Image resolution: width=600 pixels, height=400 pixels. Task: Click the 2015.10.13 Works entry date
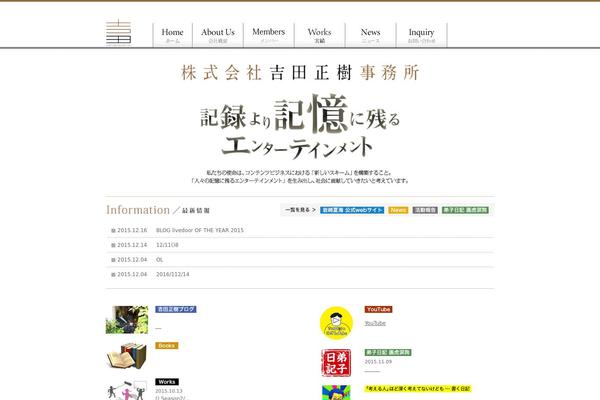click(x=169, y=391)
